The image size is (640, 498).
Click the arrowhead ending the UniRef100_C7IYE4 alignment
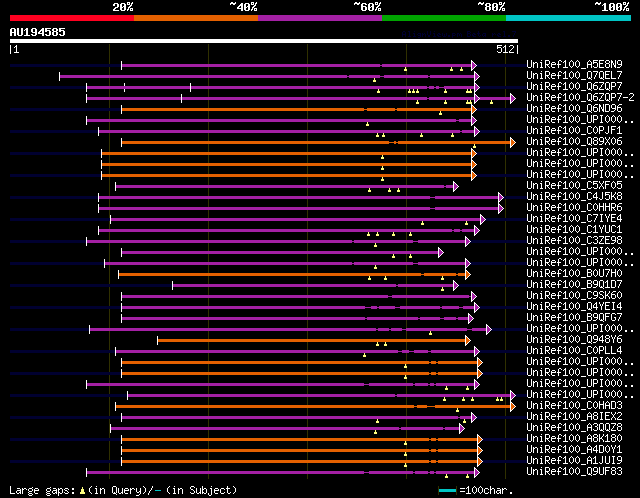click(483, 220)
